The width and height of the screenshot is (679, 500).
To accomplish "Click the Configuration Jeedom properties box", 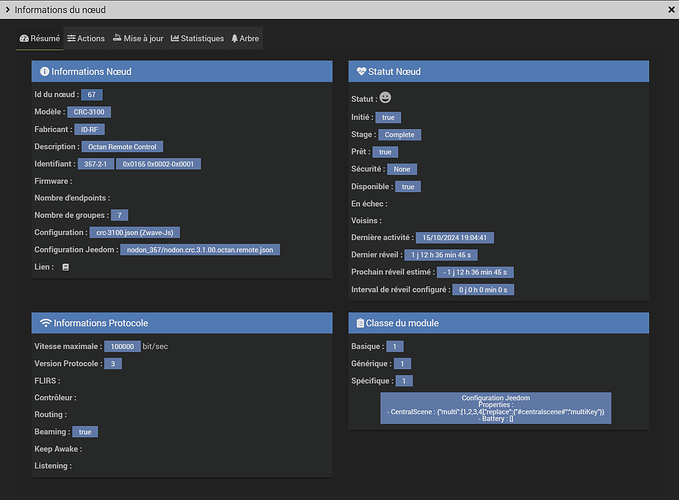I will point(495,407).
